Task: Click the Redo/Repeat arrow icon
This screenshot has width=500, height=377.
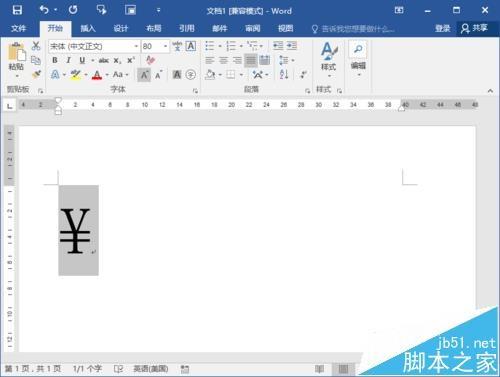Action: (x=73, y=10)
